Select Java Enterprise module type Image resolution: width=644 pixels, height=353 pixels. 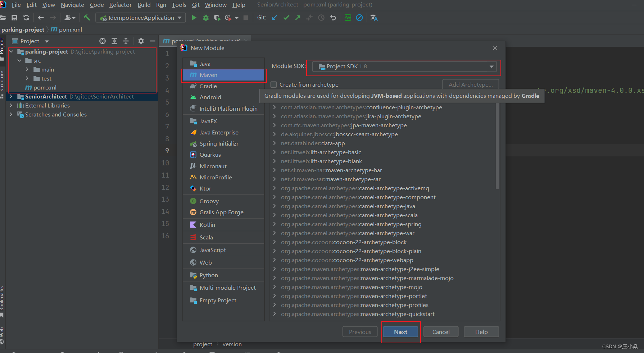[223, 133]
